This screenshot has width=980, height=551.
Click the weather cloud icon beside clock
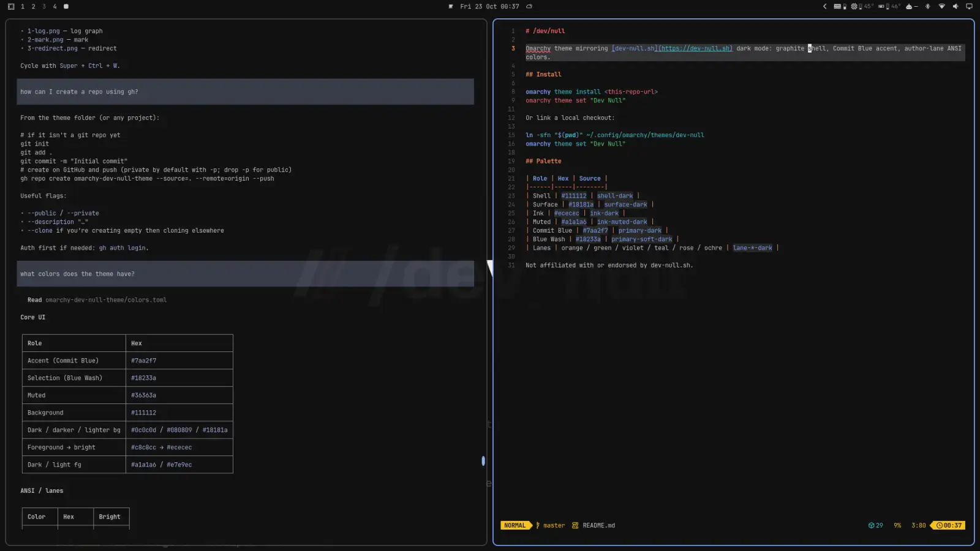(529, 6)
